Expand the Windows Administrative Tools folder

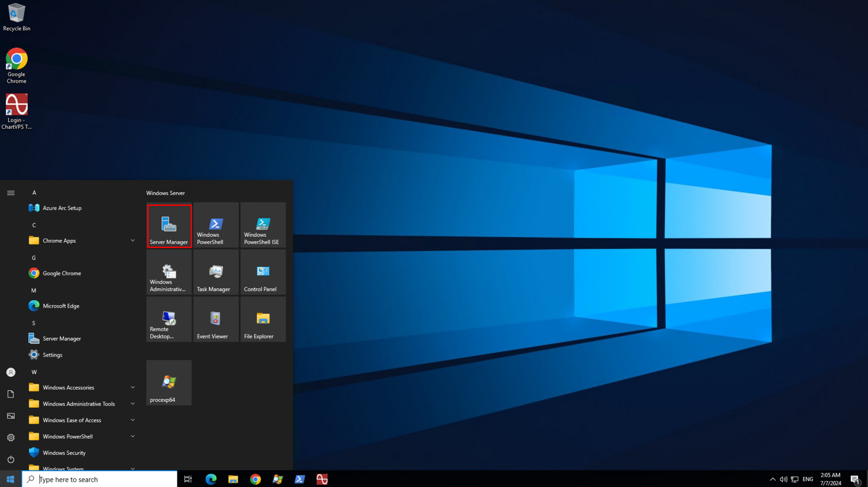[81, 404]
